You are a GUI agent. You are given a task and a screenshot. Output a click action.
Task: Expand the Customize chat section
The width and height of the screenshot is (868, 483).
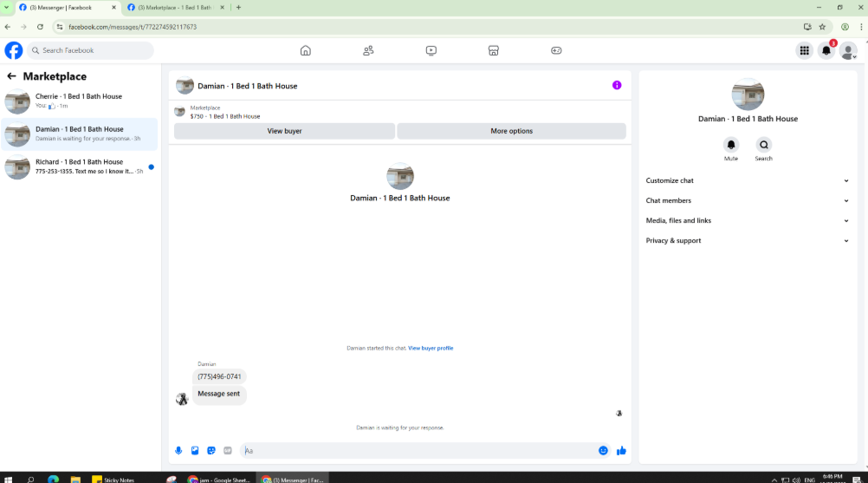point(747,180)
